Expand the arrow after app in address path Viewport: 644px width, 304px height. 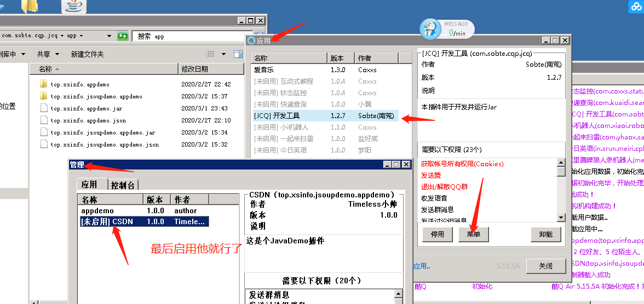[81, 36]
